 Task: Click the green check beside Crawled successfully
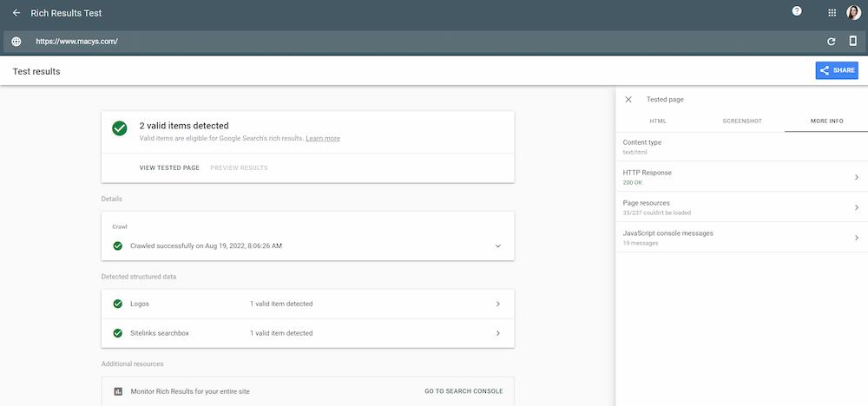117,246
